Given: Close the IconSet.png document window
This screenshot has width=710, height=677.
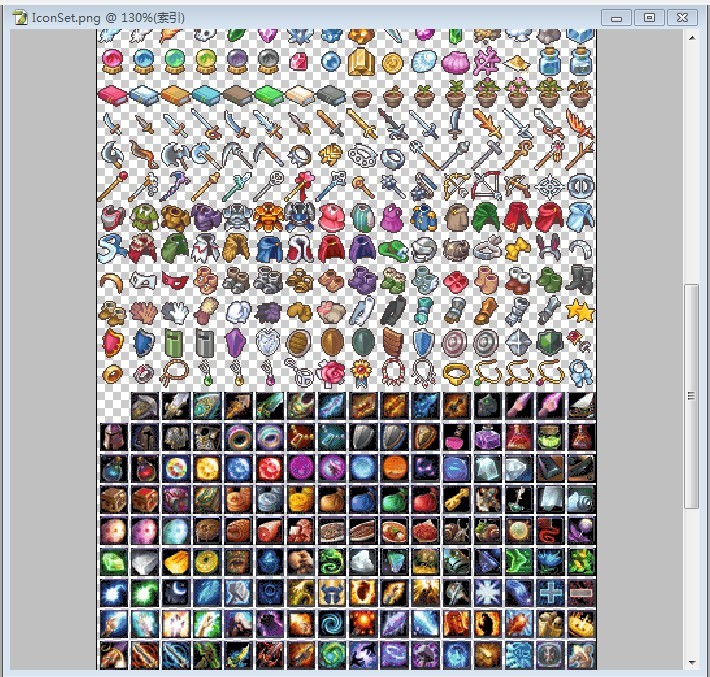Looking at the screenshot, I should (682, 18).
